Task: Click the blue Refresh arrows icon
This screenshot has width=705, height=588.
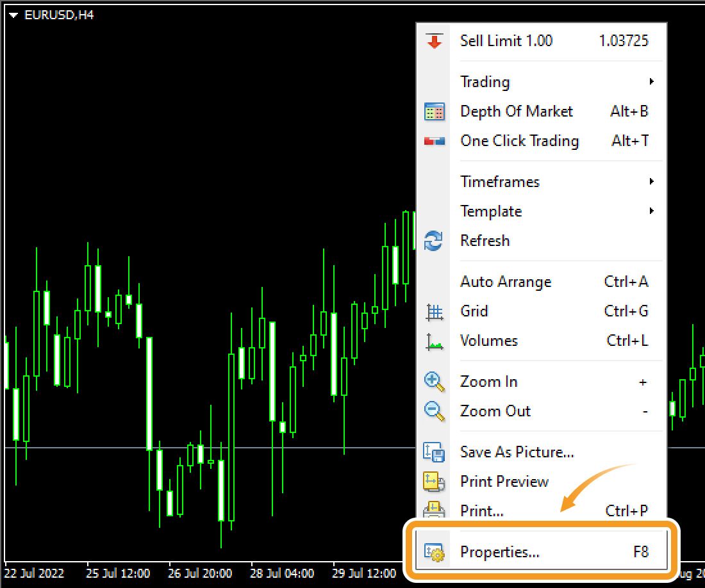Action: click(x=435, y=240)
